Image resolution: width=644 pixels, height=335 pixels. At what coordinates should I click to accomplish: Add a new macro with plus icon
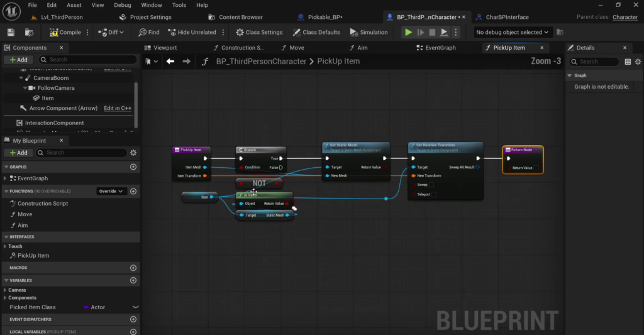[133, 268]
